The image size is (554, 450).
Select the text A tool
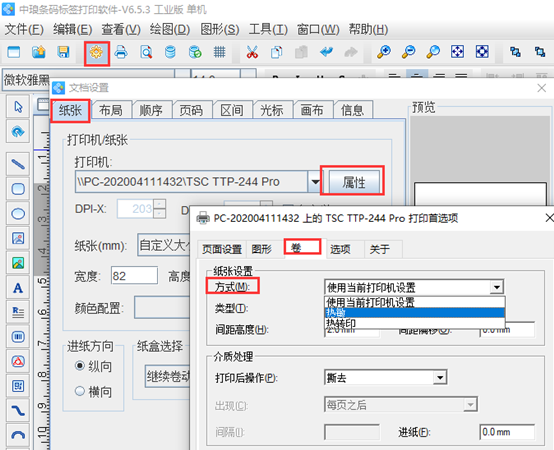18,288
